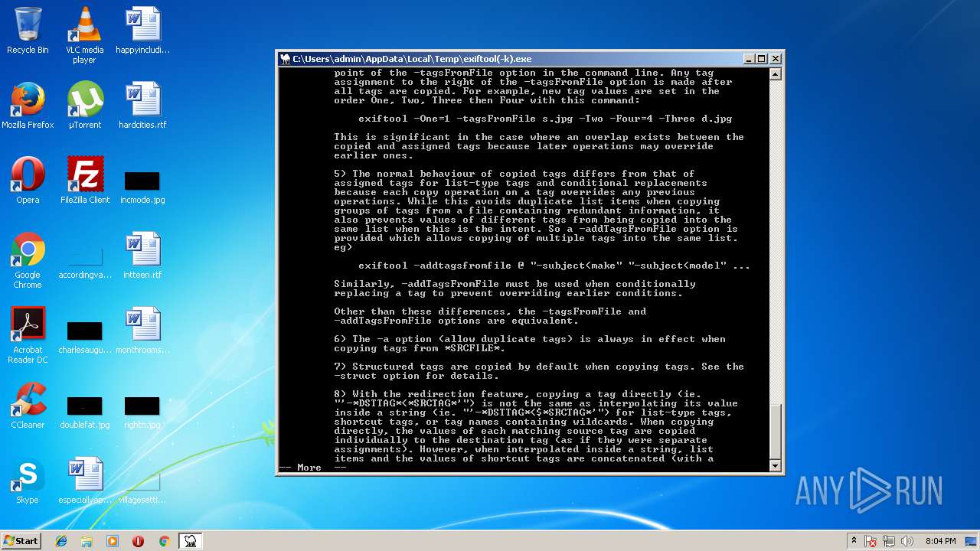Open hardcities.rtf file on desktop
Image resolution: width=980 pixels, height=551 pixels.
click(x=142, y=106)
